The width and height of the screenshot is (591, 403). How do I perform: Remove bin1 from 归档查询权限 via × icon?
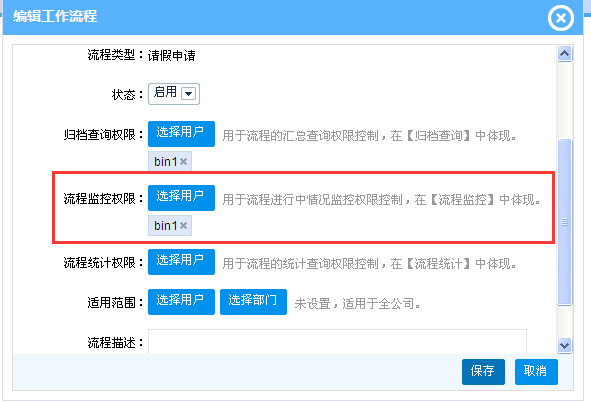(183, 162)
